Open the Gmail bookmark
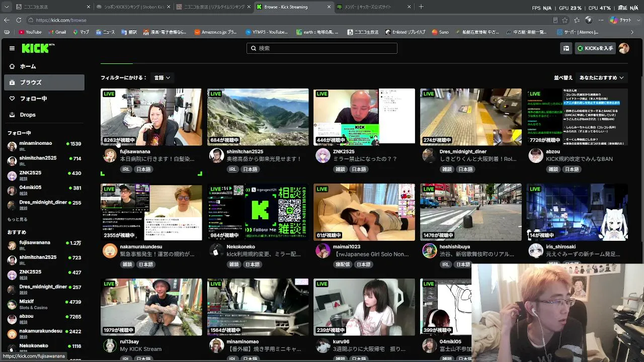 (x=57, y=32)
